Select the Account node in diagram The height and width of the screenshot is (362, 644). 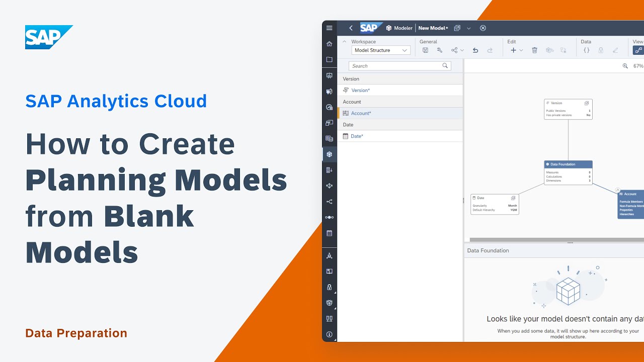[x=631, y=204]
